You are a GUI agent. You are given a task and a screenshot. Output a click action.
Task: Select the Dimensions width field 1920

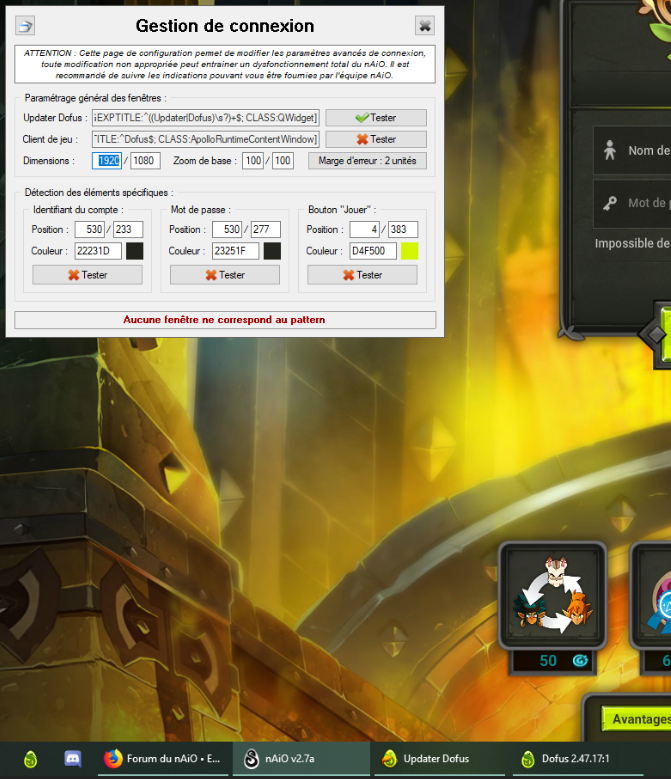(x=107, y=160)
